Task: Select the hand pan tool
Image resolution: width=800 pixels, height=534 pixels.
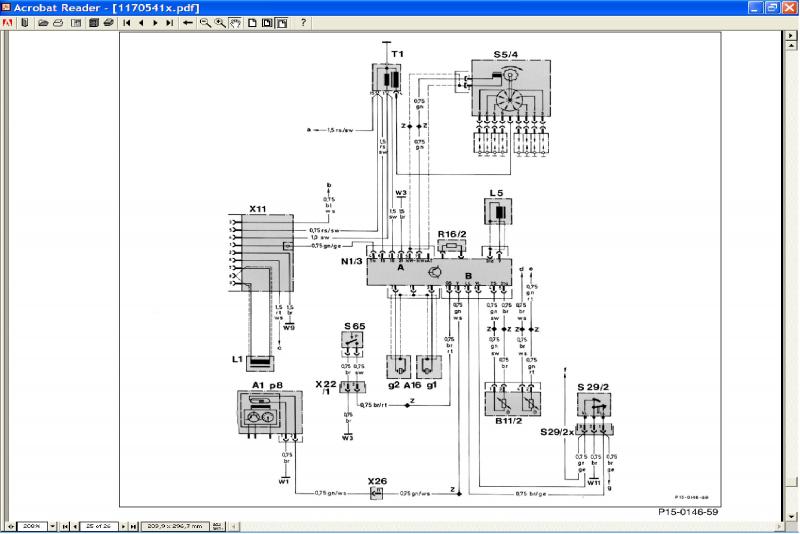Action: [x=235, y=23]
